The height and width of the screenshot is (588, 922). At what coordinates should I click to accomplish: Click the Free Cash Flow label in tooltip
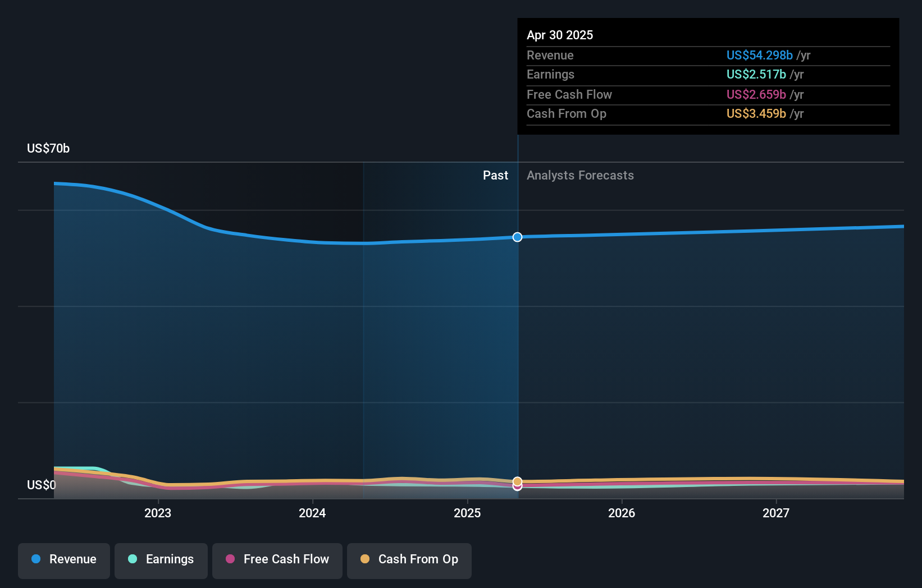pos(569,94)
